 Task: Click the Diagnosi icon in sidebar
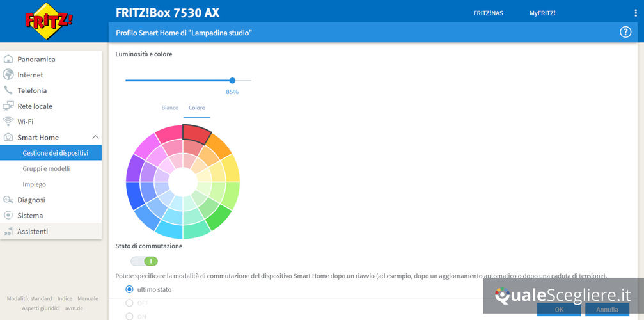click(x=8, y=200)
